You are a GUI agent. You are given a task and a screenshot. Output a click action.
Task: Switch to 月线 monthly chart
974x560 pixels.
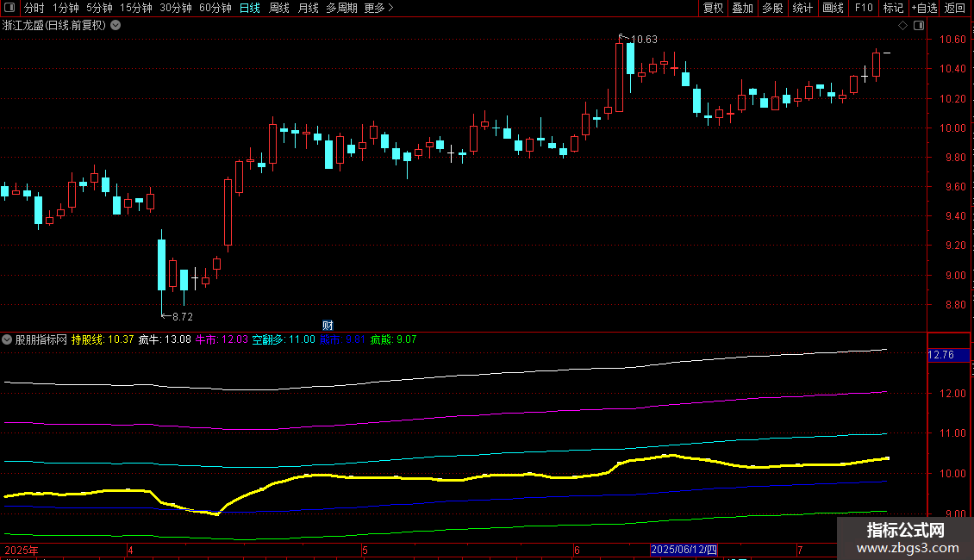pyautogui.click(x=308, y=8)
